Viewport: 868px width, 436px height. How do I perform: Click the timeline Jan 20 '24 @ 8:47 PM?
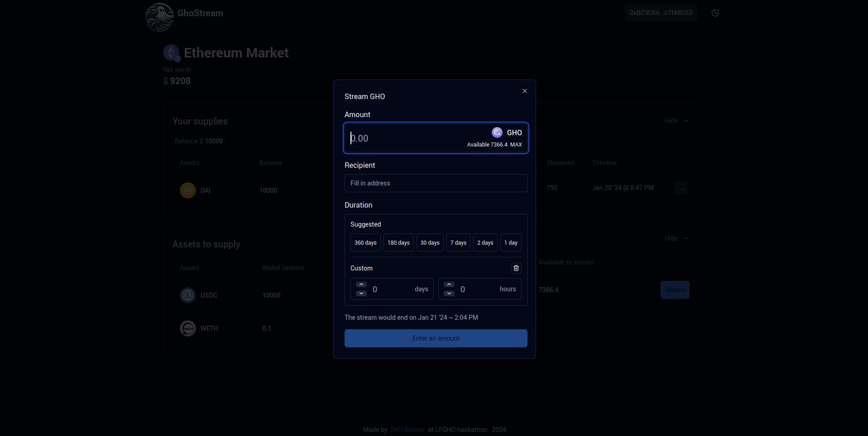[x=623, y=188]
